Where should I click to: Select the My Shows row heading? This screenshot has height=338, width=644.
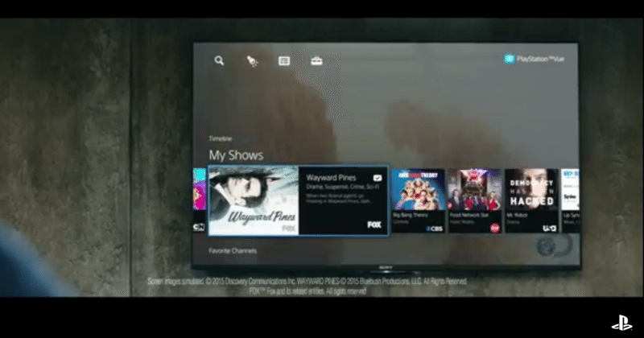(x=236, y=155)
